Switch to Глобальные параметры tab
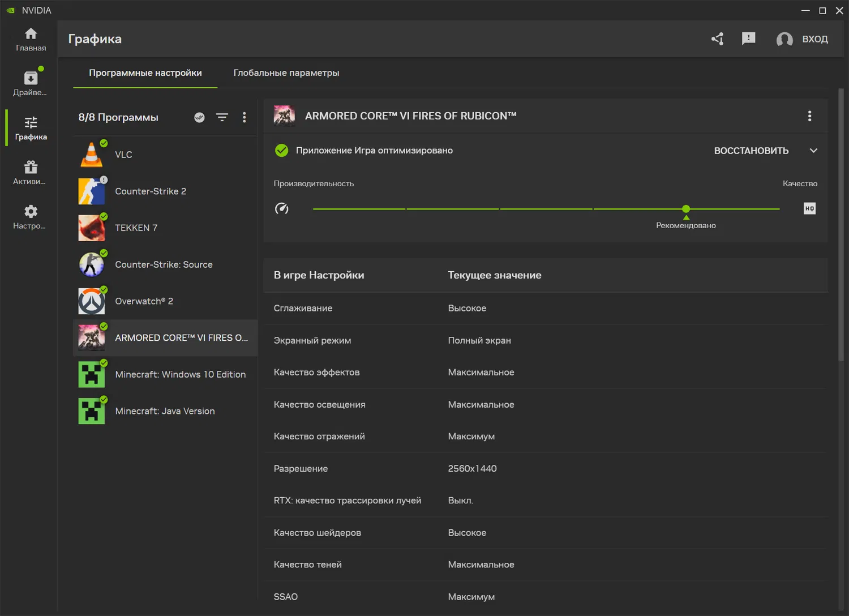The height and width of the screenshot is (616, 849). [286, 72]
